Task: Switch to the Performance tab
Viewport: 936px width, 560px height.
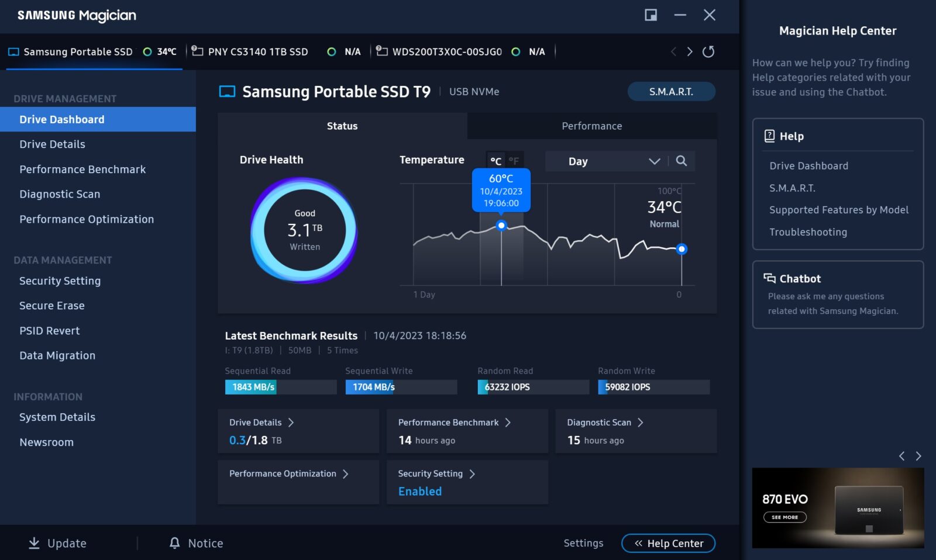Action: pyautogui.click(x=591, y=126)
